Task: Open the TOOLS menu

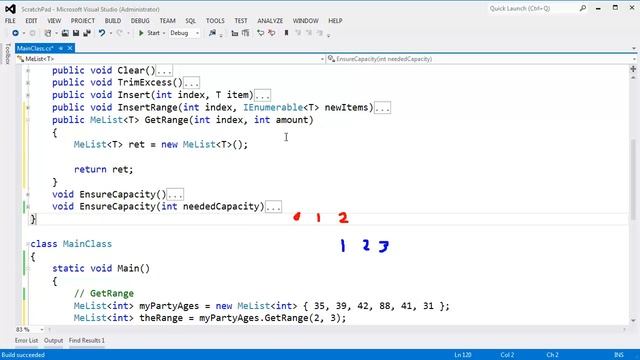Action: click(215, 21)
